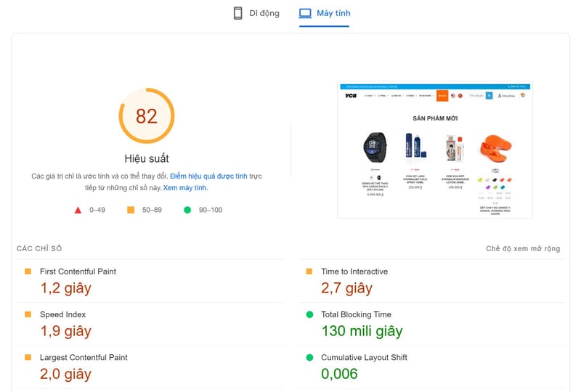Image resolution: width=581 pixels, height=392 pixels.
Task: Click orange square beside First Contentful Paint
Action: [x=28, y=271]
